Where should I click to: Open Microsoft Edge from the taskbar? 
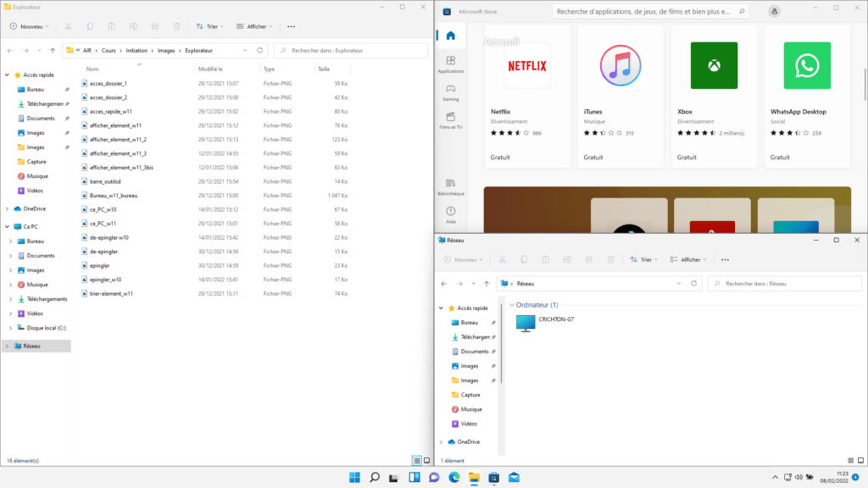tap(454, 478)
